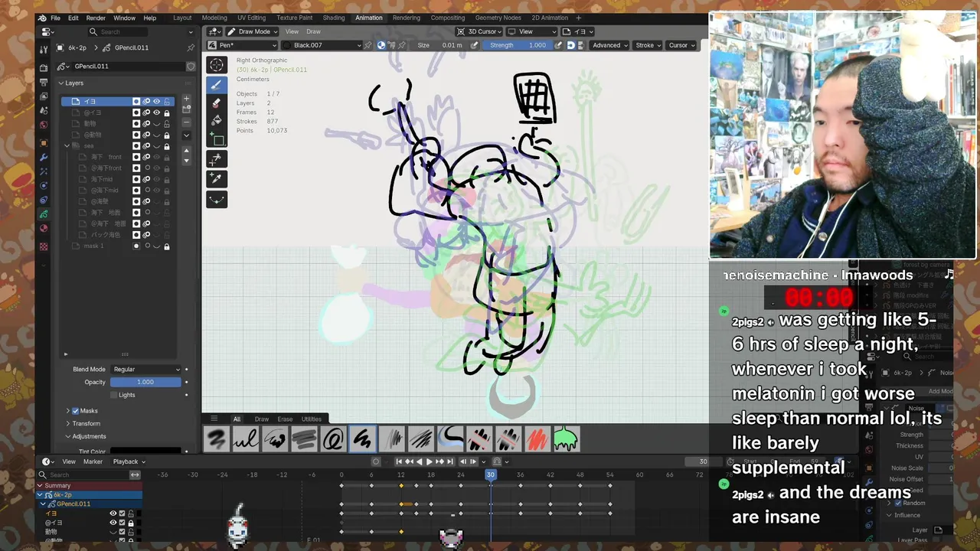Open the Blend Mode Regular dropdown

(x=145, y=369)
